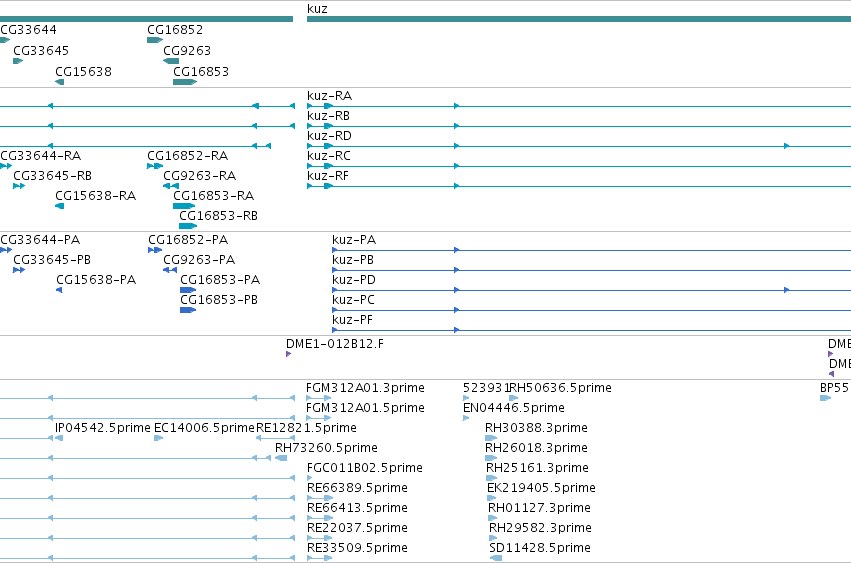Viewport: 851px width, 563px height.
Task: Select the kuz gene bar
Action: [579, 19]
